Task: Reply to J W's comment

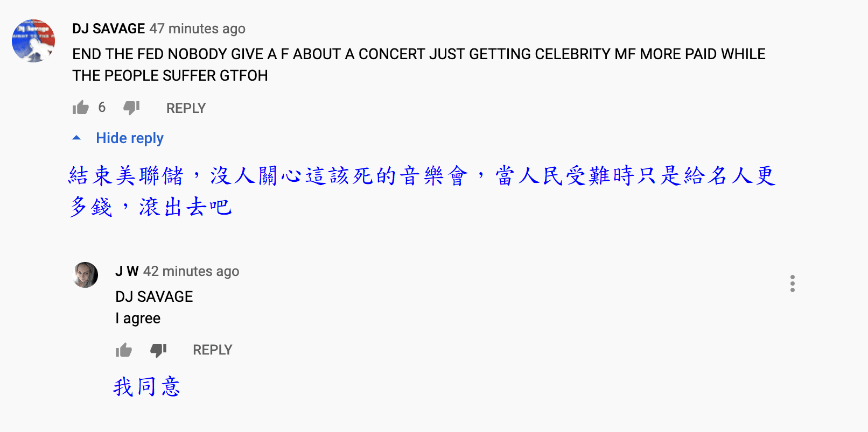Action: coord(212,350)
